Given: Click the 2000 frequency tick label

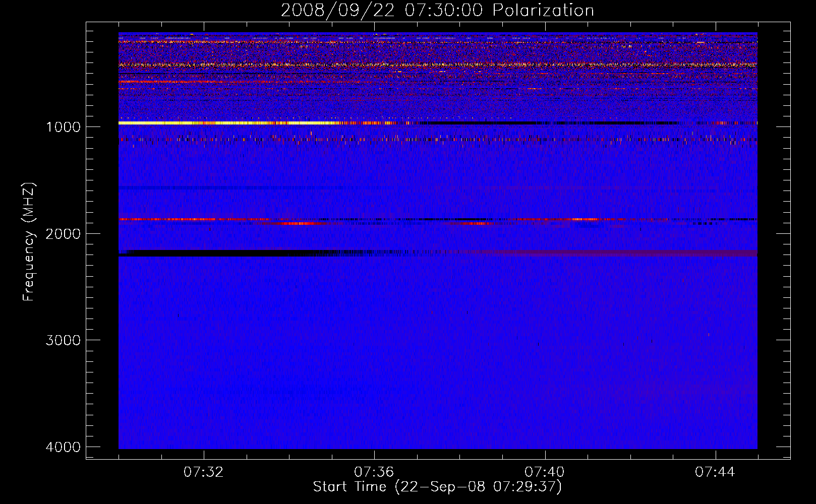Looking at the screenshot, I should pos(63,233).
